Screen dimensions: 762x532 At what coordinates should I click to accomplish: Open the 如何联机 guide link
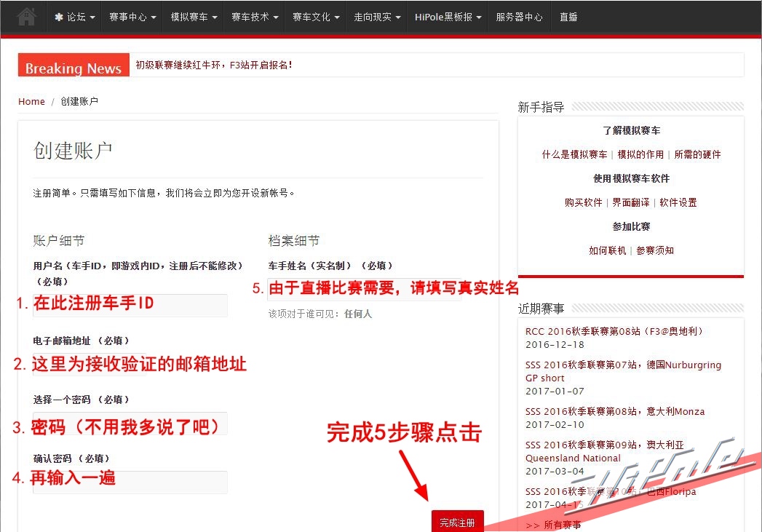(x=608, y=250)
